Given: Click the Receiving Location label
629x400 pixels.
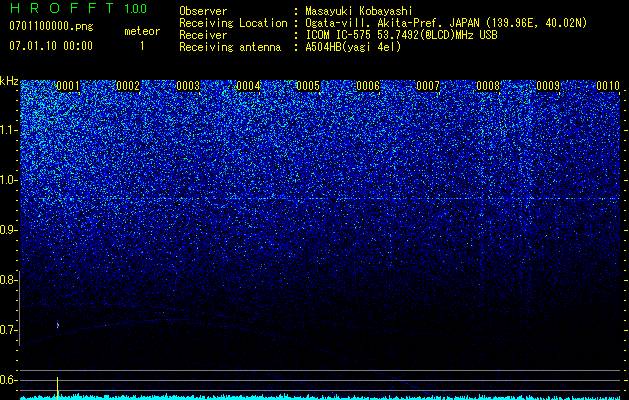Looking at the screenshot, I should (x=233, y=23).
